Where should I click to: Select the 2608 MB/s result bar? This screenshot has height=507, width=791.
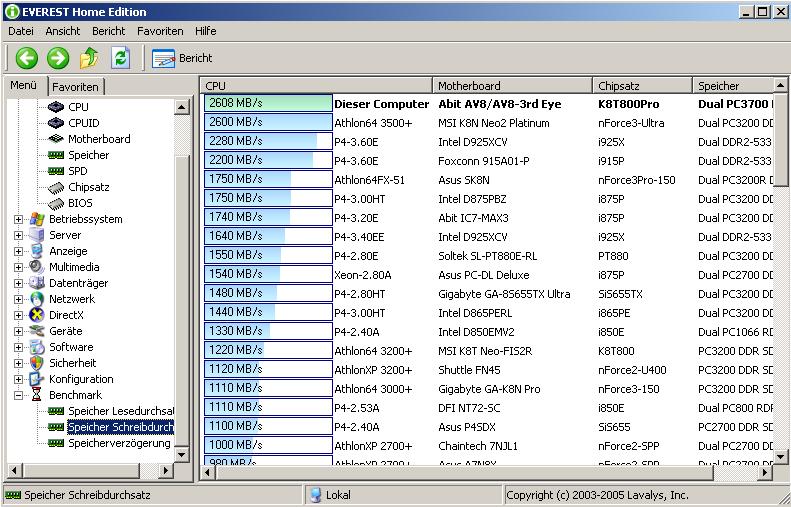[268, 103]
